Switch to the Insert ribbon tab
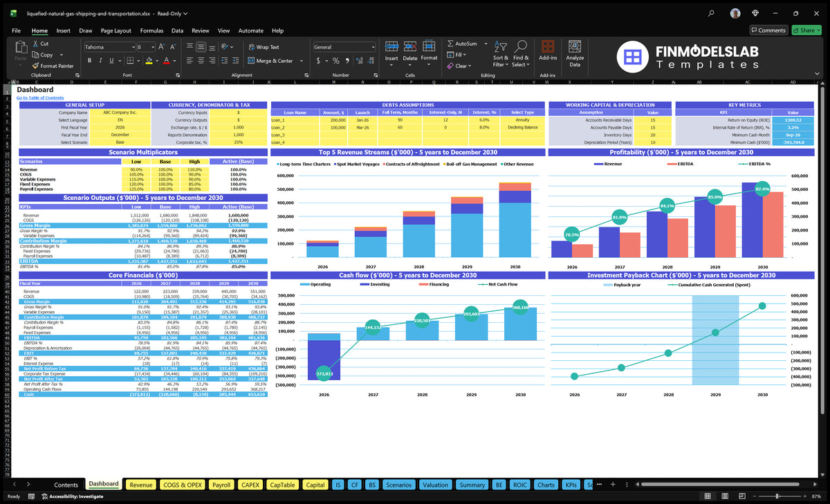The image size is (830, 504). (63, 30)
